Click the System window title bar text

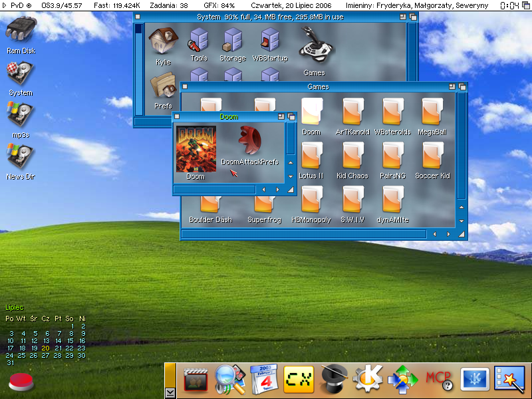point(270,17)
